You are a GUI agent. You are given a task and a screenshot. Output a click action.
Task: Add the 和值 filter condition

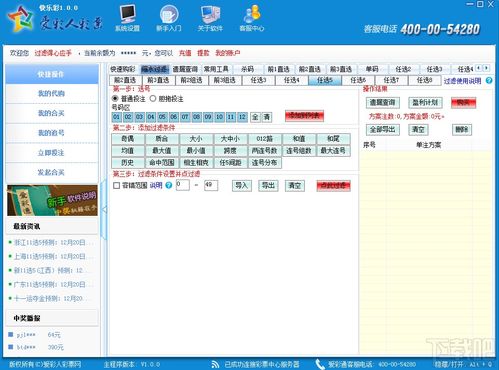299,139
